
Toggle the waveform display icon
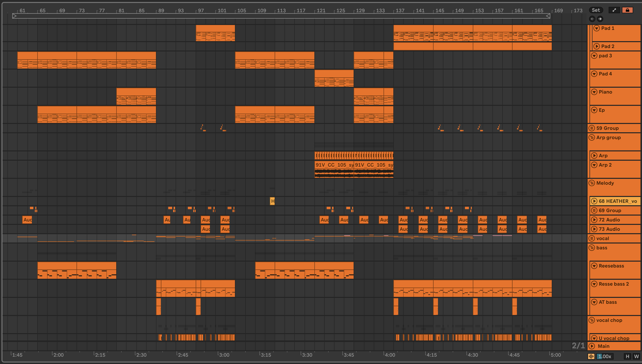tap(591, 356)
